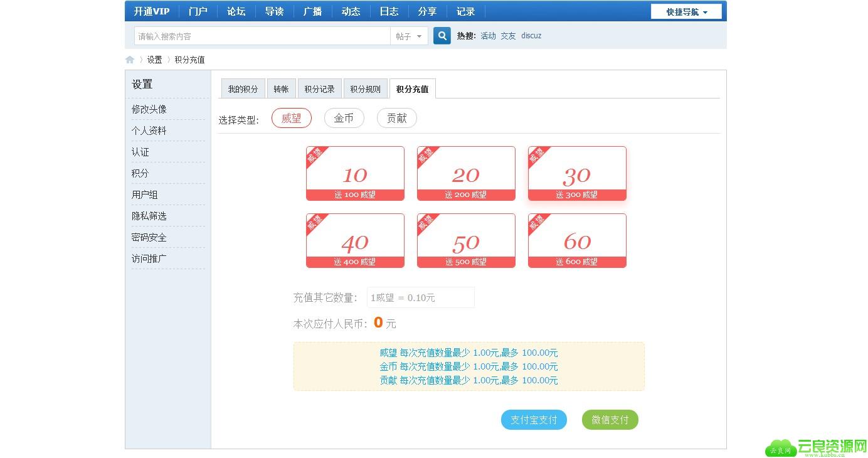This screenshot has width=868, height=458.
Task: Open 门户 in the top navigation
Action: coord(198,12)
